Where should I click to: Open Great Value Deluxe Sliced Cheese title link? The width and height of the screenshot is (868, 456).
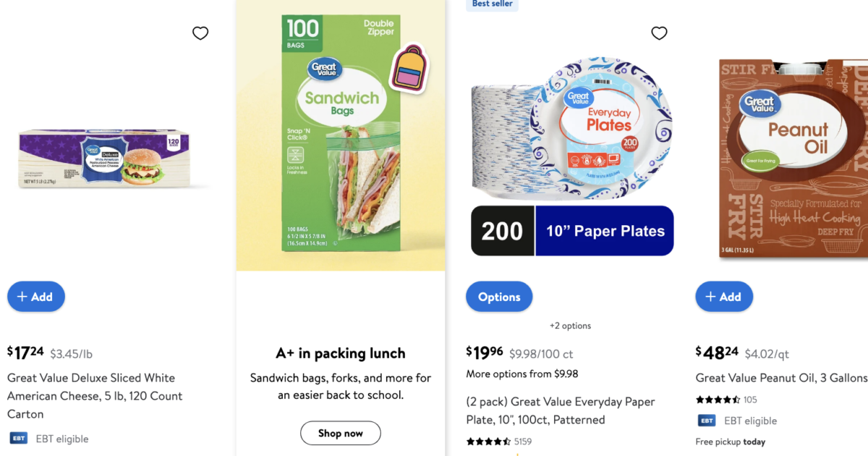coord(94,396)
